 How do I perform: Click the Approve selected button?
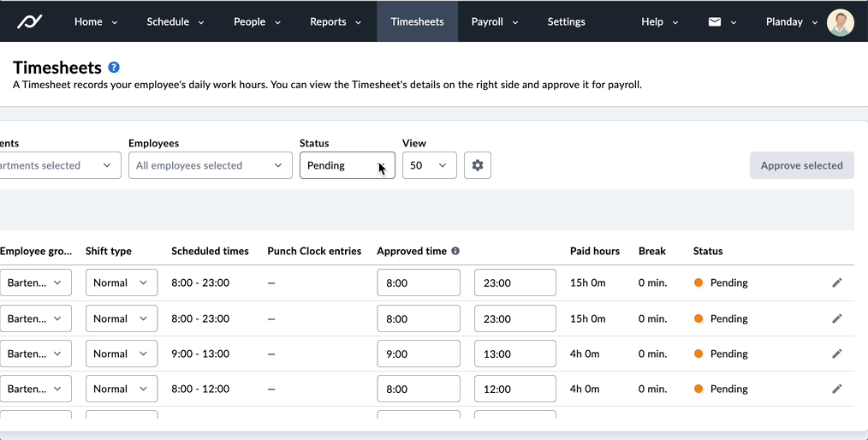coord(801,165)
